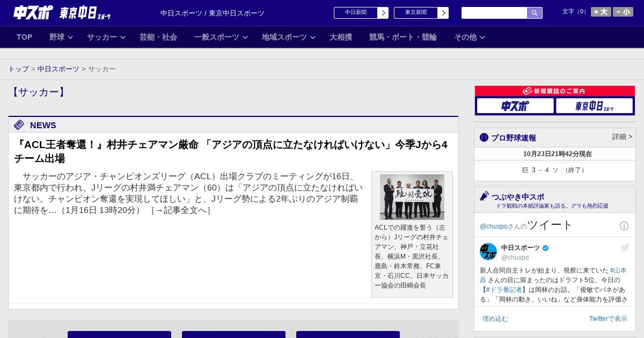Select 芸能・社会 in navigation
Viewport: 644px width, 338px height.
158,37
